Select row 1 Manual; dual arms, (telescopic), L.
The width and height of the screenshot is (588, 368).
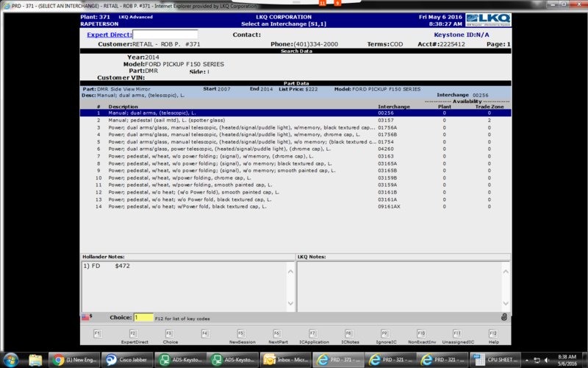tap(295, 113)
